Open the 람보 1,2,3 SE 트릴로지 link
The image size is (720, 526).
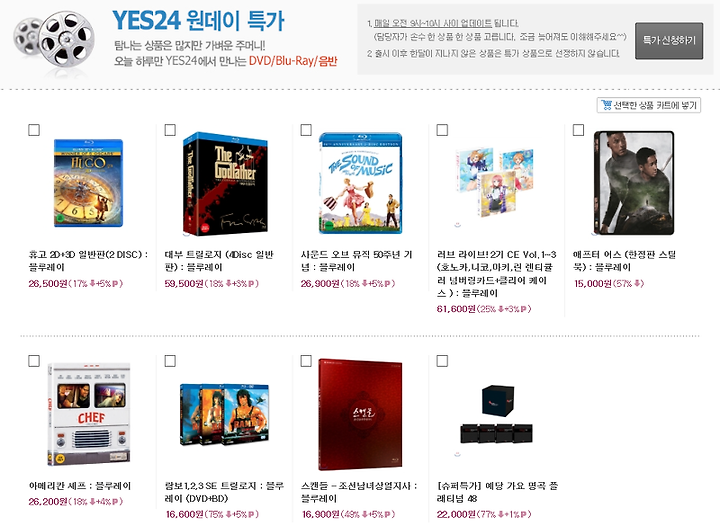(x=224, y=492)
